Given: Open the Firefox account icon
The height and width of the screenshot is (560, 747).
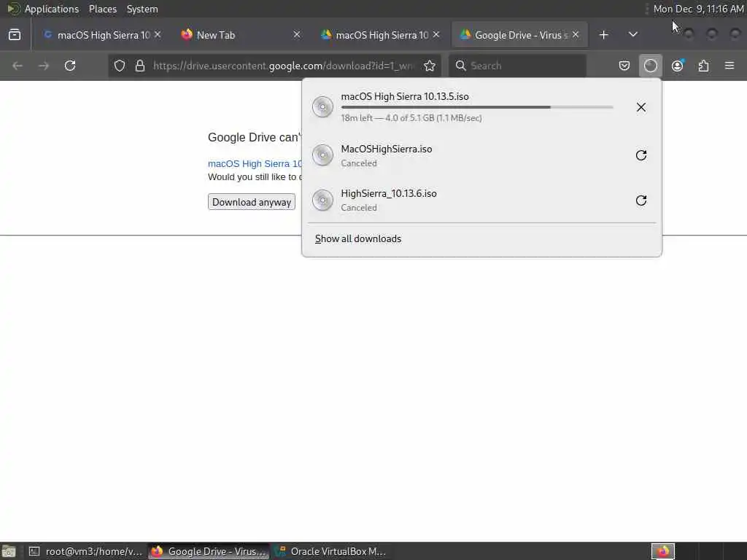Looking at the screenshot, I should click(x=678, y=66).
